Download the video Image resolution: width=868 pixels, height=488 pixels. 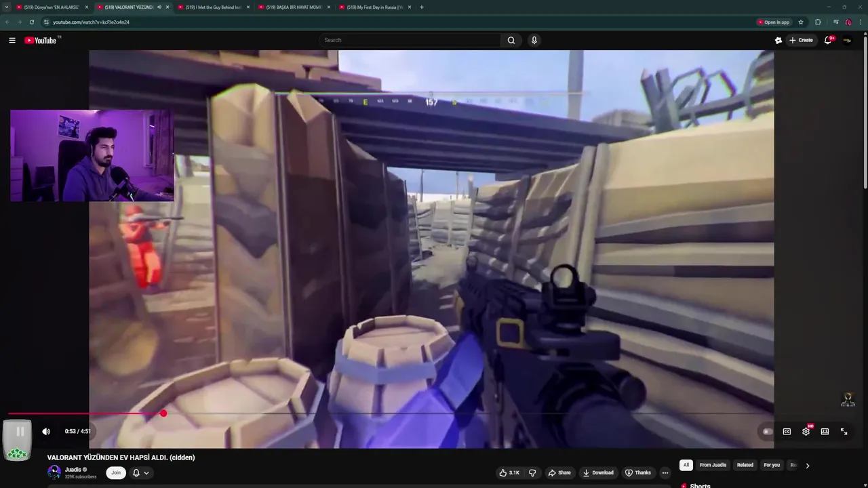[x=598, y=472]
